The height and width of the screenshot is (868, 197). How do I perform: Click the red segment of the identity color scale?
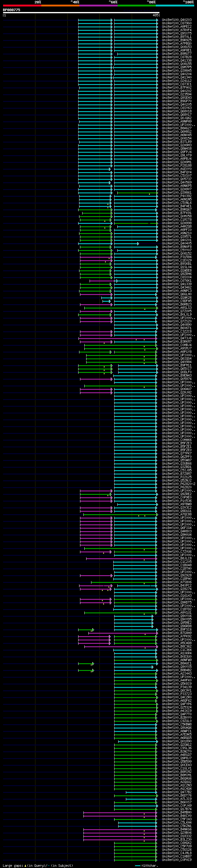[22, 6]
